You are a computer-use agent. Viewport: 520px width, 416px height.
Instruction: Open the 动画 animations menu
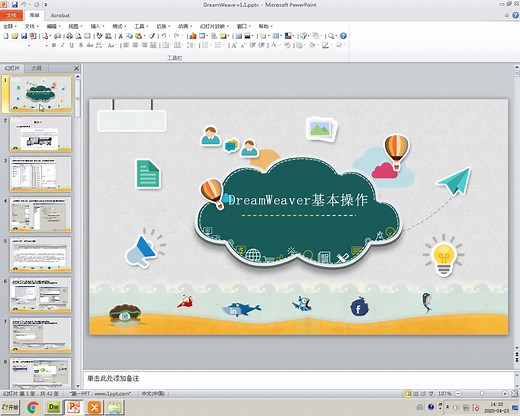(184, 26)
